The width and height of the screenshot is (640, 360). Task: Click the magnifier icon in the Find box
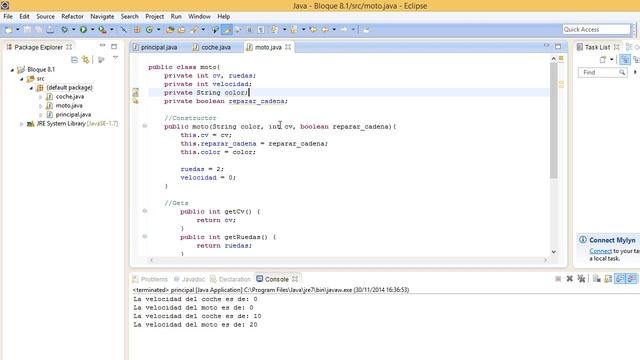(x=622, y=72)
